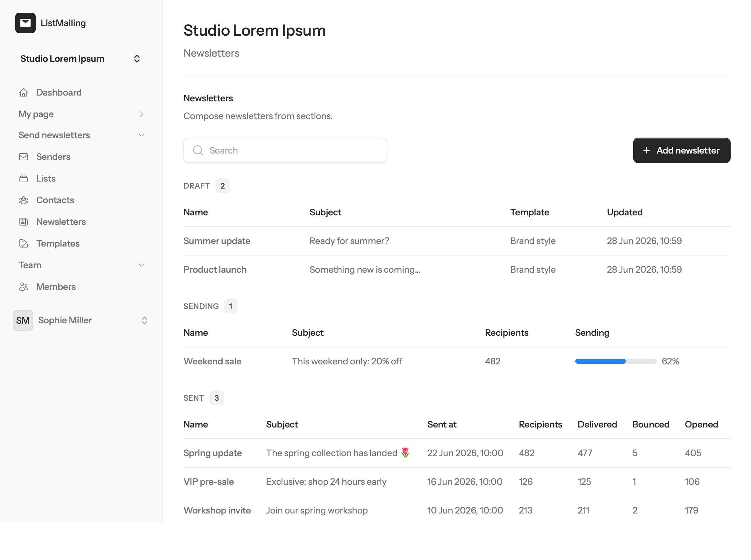Collapse the Team section
Screen dimensions: 751x560
81,265
